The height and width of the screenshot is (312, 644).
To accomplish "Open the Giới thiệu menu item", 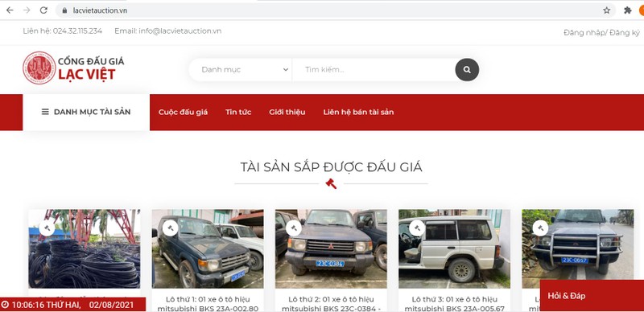I will pyautogui.click(x=287, y=112).
